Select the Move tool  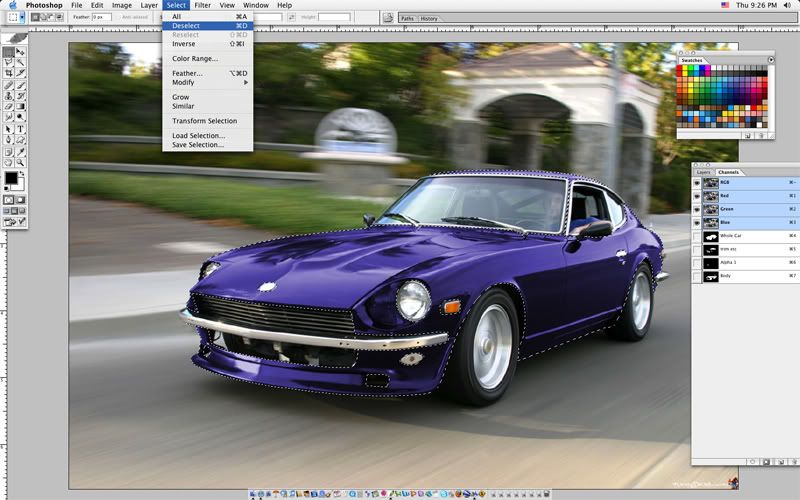[20, 51]
